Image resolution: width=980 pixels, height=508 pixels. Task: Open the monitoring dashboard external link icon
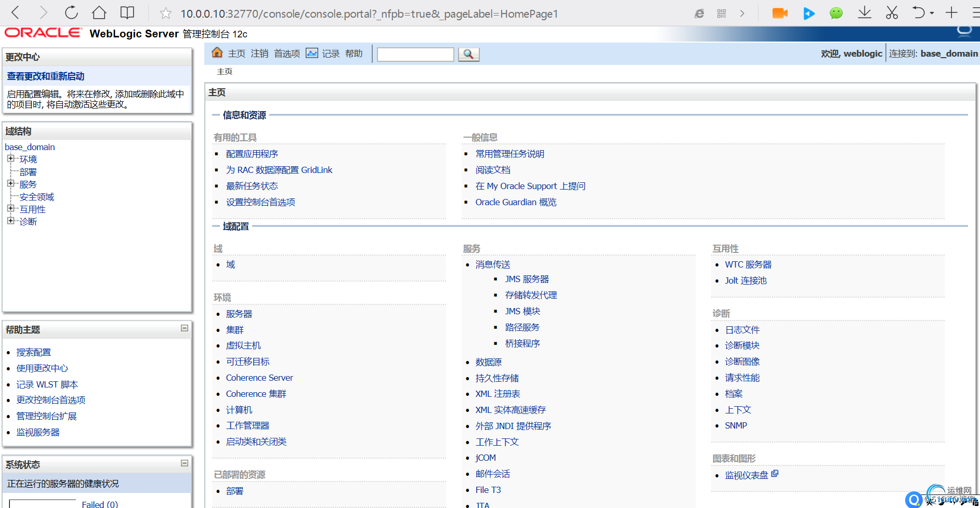pos(775,474)
